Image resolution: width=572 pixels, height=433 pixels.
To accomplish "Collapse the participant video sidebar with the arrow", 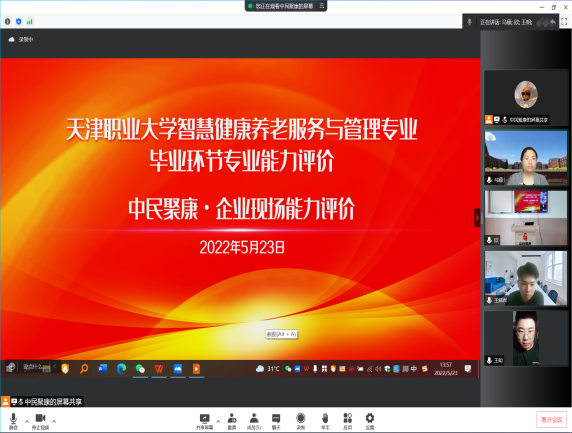I will click(477, 218).
